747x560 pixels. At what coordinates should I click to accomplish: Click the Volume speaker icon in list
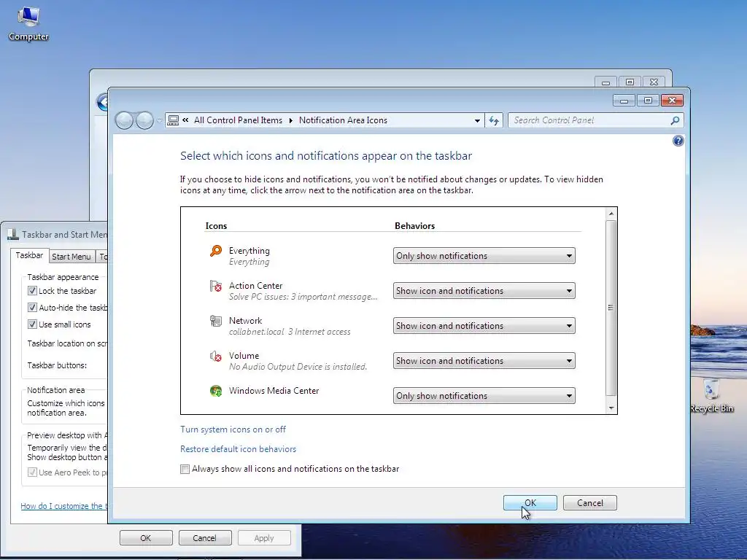pyautogui.click(x=216, y=356)
